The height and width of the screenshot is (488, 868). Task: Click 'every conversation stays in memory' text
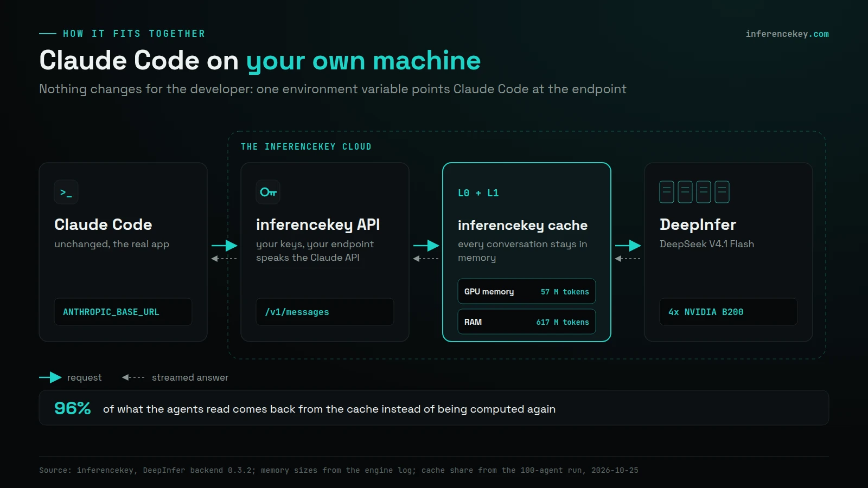pos(522,251)
